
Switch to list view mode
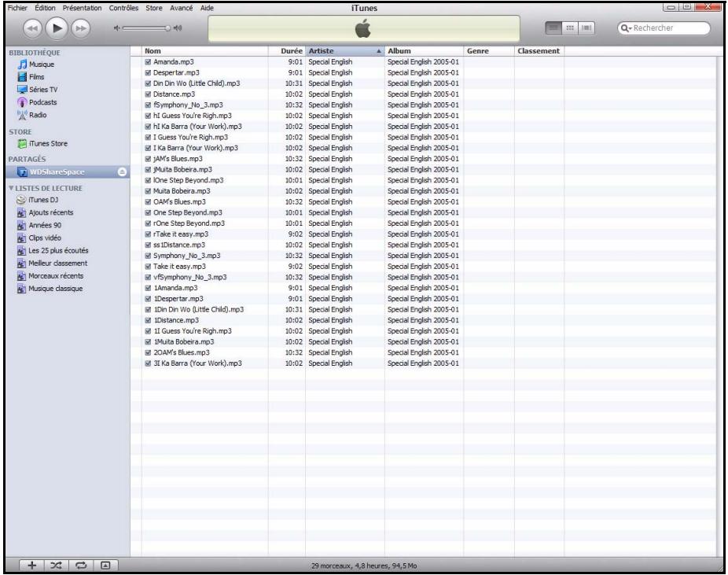553,28
